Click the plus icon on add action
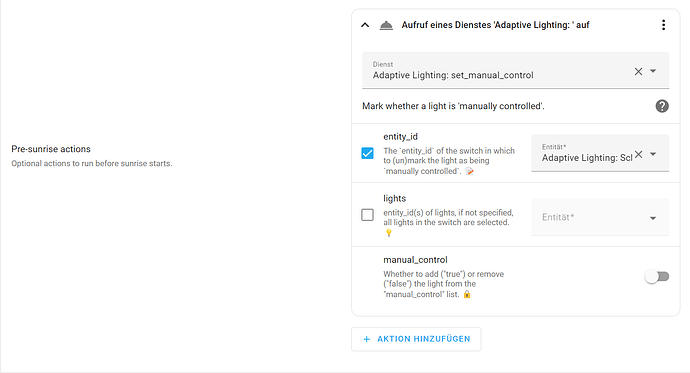The height and width of the screenshot is (373, 690). coord(367,339)
